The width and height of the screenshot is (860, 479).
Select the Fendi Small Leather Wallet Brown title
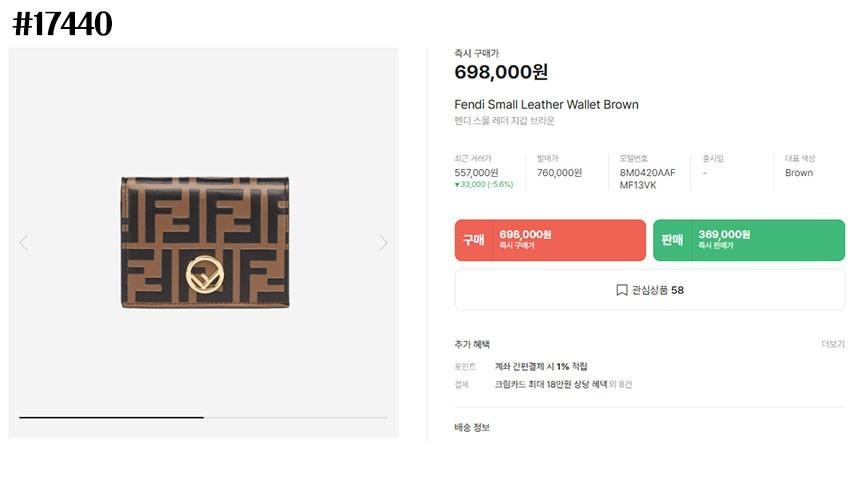point(546,104)
